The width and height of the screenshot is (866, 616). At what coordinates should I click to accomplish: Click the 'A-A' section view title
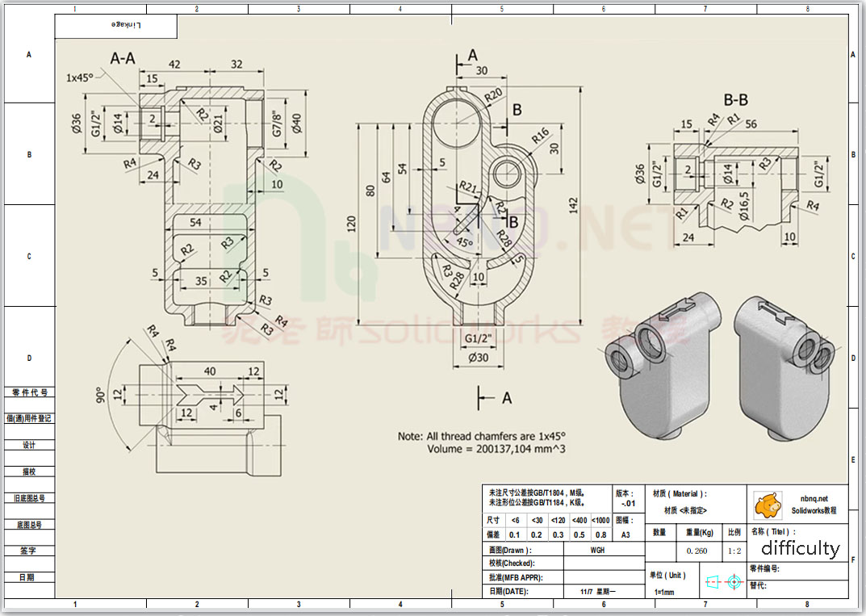(123, 58)
